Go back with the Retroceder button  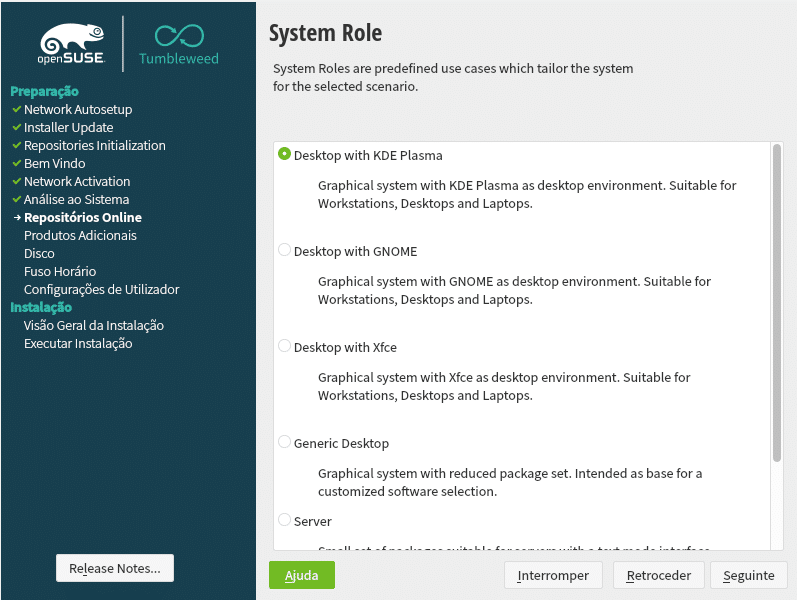658,575
